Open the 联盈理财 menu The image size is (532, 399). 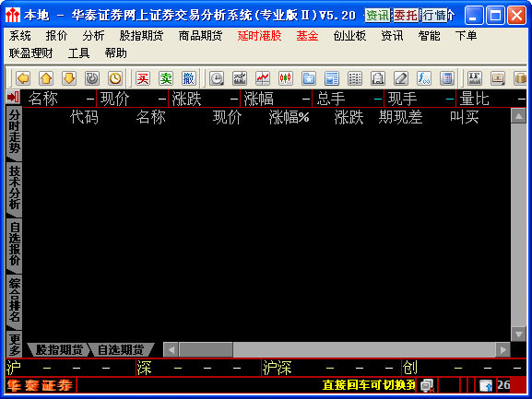(30, 53)
